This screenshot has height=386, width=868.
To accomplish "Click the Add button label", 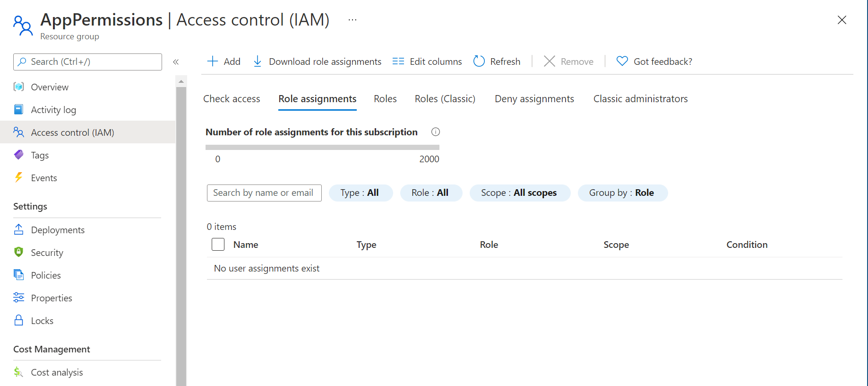I will [232, 61].
